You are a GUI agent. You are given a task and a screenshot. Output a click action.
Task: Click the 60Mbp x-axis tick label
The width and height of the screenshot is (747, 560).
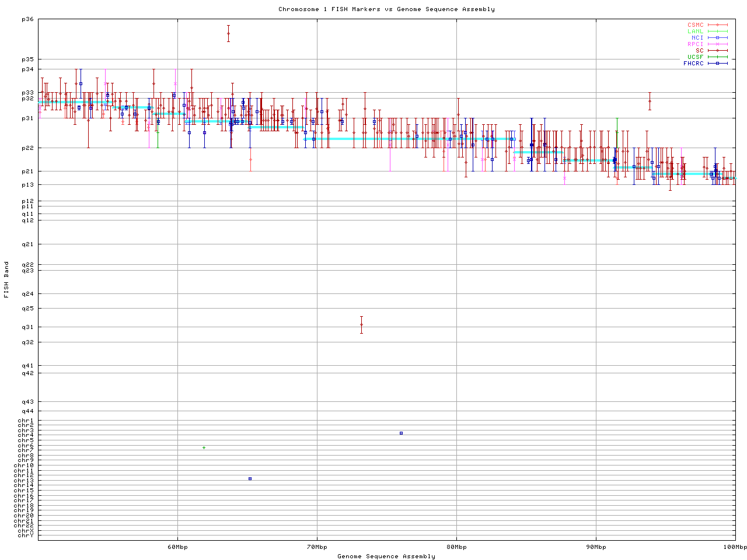177,547
